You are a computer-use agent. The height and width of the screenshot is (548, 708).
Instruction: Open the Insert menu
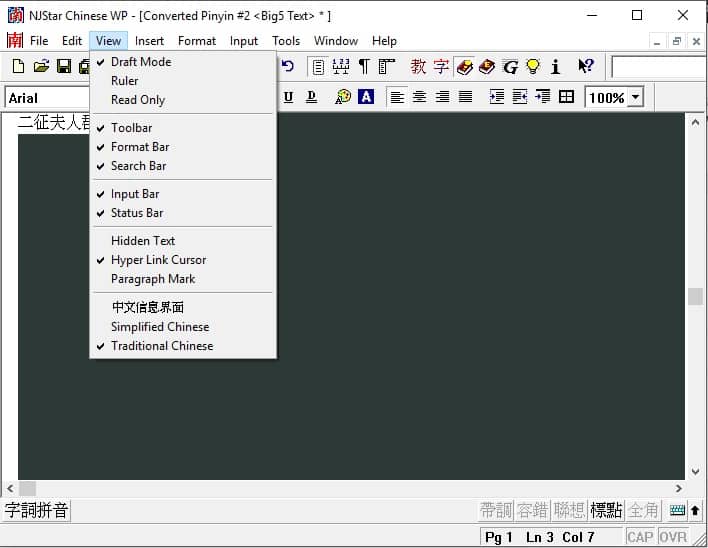(149, 41)
